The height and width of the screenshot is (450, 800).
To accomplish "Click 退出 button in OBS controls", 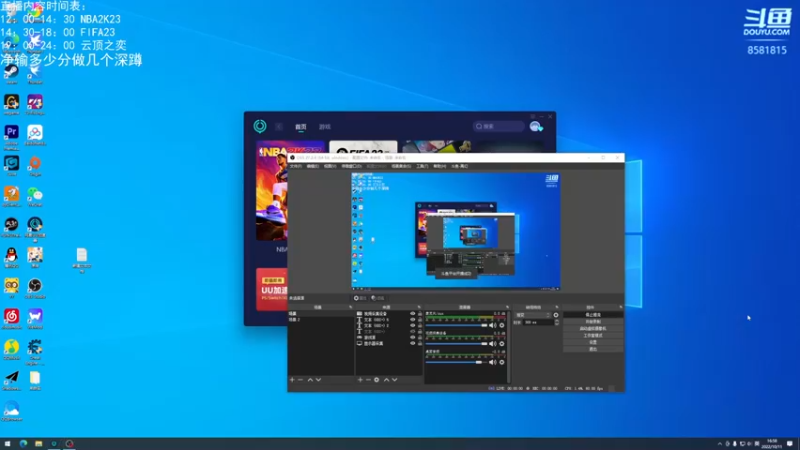I will 593,349.
